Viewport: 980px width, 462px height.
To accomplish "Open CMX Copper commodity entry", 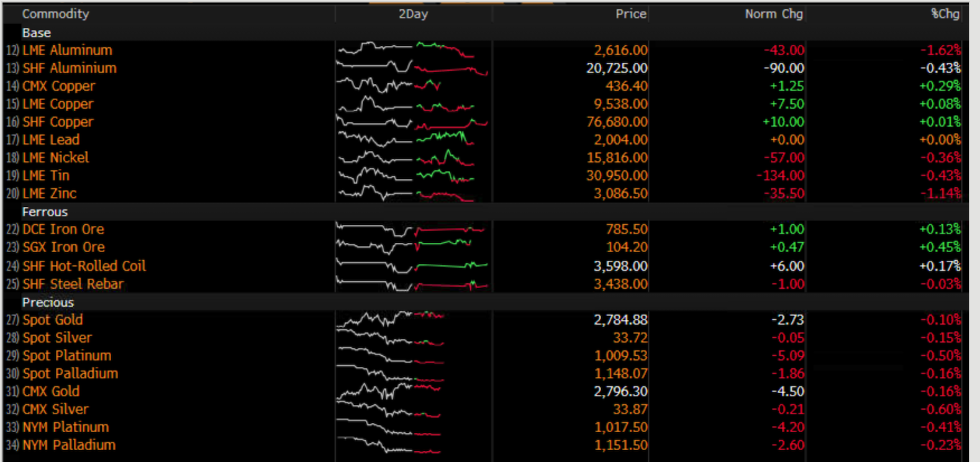I will [59, 86].
